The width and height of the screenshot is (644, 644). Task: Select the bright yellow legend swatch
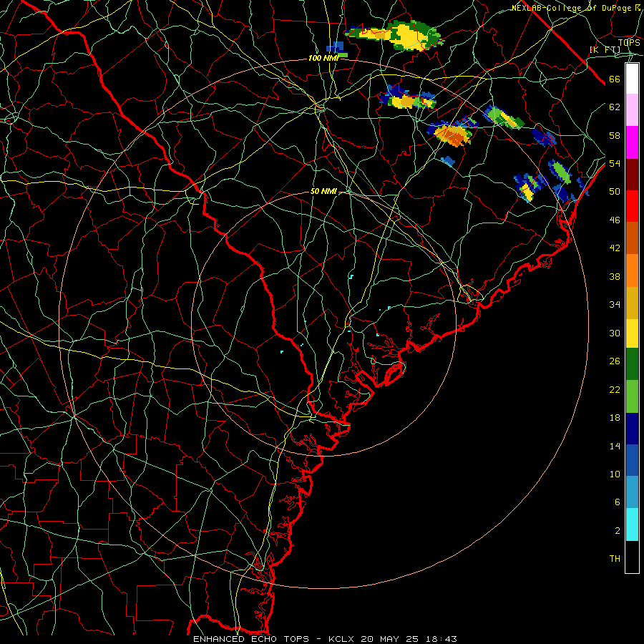click(x=632, y=333)
